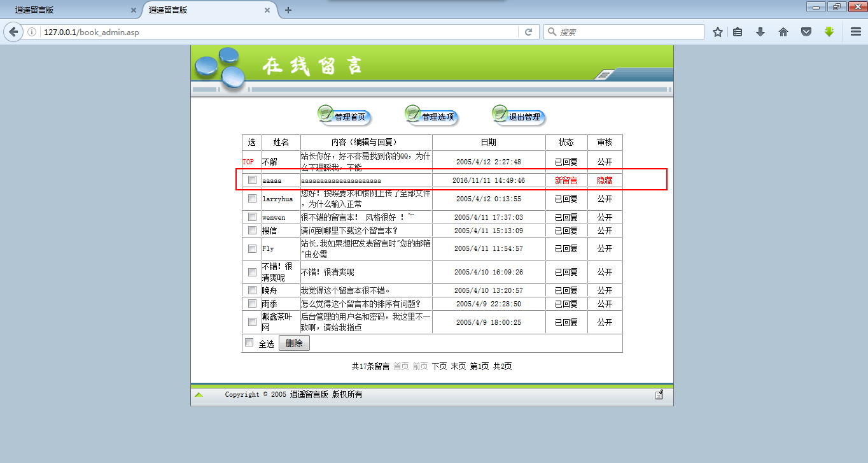This screenshot has width=868, height=463.
Task: Click the green download extension arrow
Action: pyautogui.click(x=829, y=31)
